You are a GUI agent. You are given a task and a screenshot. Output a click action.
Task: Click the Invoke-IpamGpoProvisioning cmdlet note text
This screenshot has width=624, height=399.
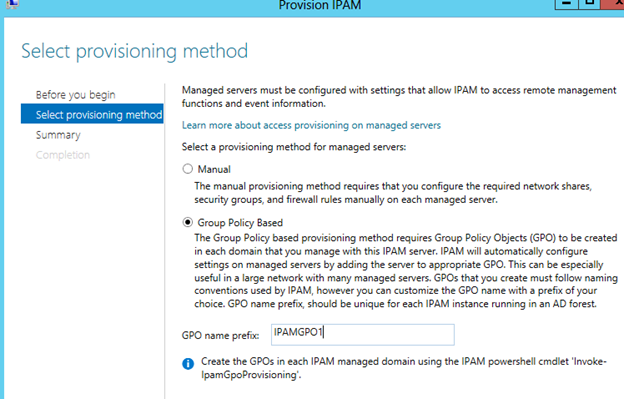[x=404, y=368]
